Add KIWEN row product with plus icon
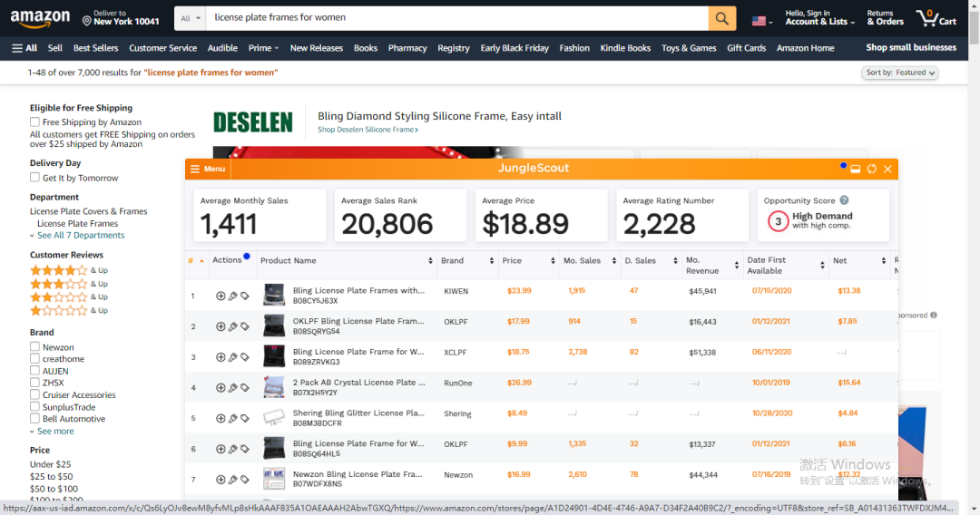 coord(220,296)
